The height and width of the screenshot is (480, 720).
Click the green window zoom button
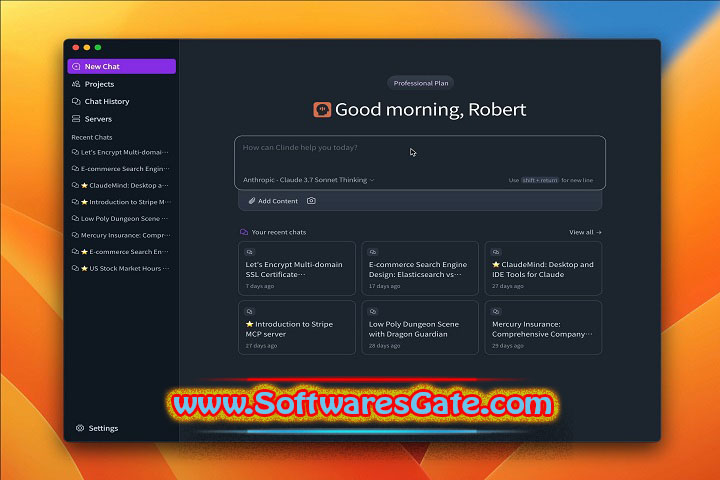[x=98, y=47]
